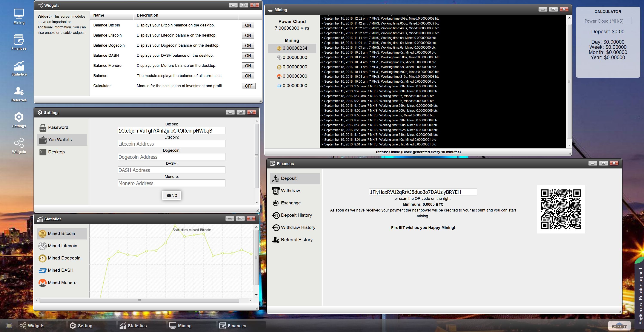Click the Power Cloud (MH/S) calculator input
The width and height of the screenshot is (644, 332).
pos(608,21)
